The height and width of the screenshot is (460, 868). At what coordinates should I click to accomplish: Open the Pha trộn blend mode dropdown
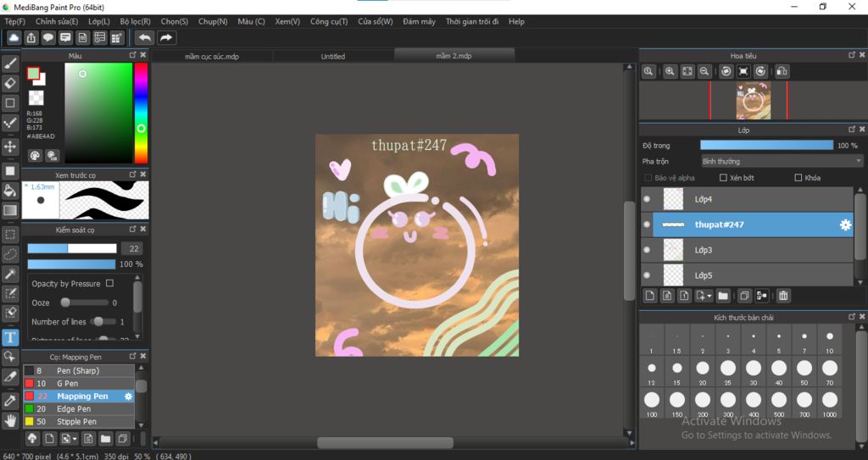click(781, 161)
